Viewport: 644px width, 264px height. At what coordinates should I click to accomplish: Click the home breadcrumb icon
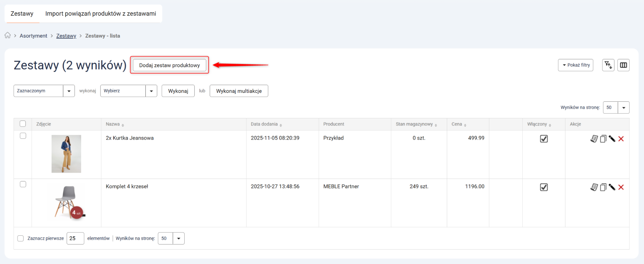pyautogui.click(x=8, y=35)
